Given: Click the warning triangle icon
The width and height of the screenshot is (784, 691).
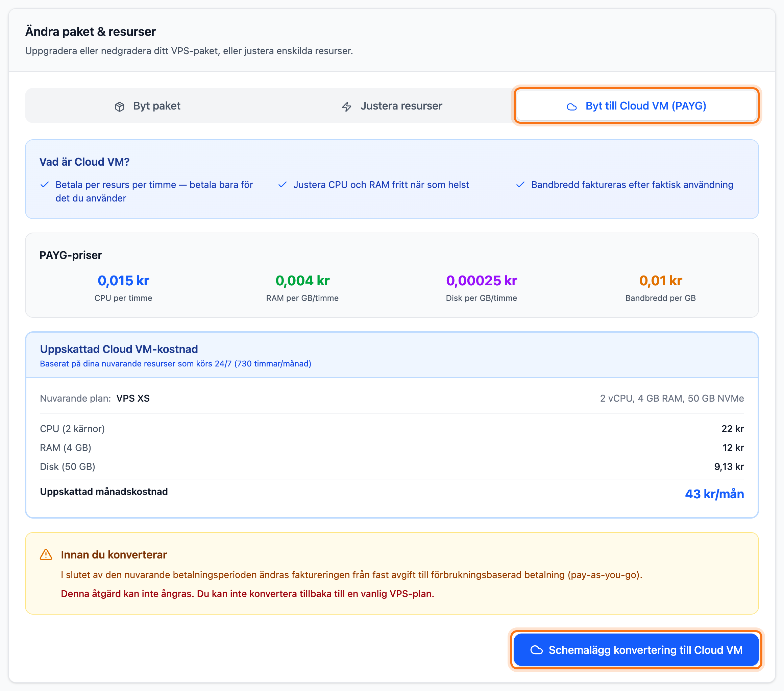Looking at the screenshot, I should (46, 555).
